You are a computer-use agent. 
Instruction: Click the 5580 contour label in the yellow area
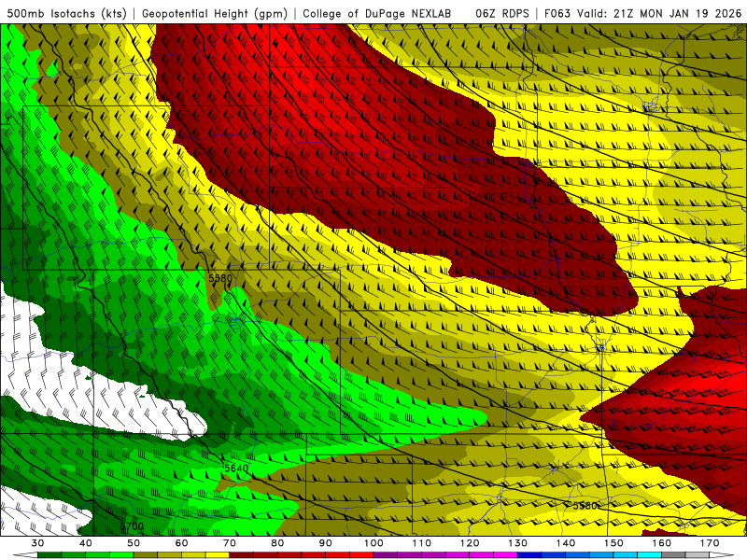[x=585, y=505]
